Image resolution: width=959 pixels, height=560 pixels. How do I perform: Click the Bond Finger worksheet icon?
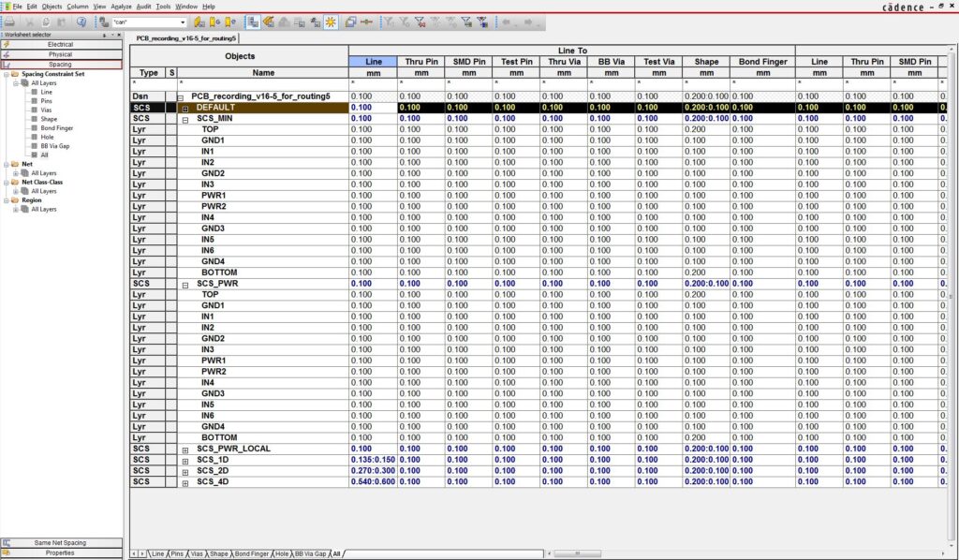34,128
